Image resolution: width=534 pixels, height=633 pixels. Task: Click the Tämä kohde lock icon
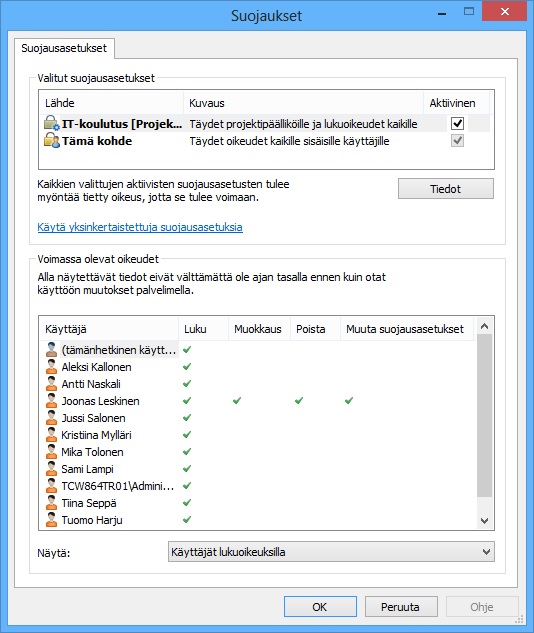(x=52, y=140)
